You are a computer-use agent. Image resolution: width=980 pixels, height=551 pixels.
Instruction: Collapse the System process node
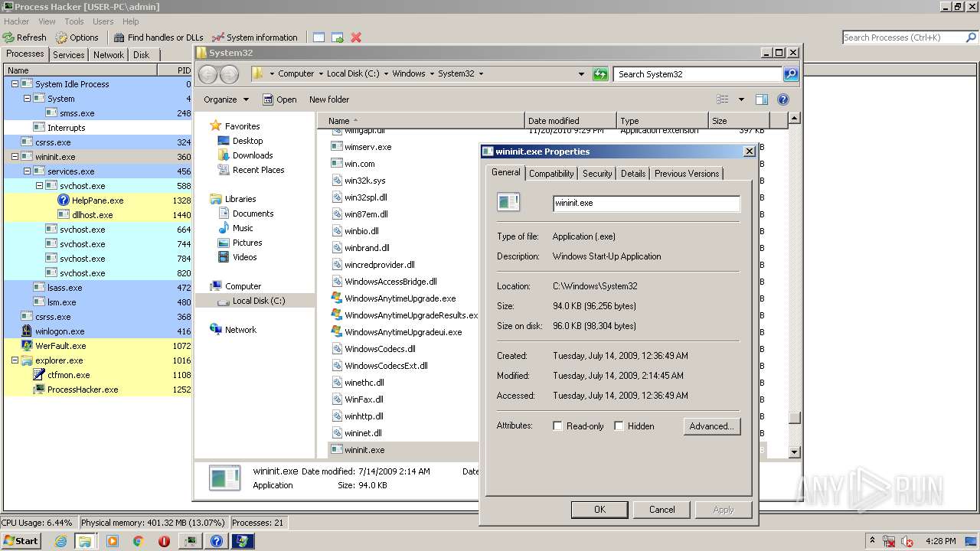click(x=27, y=99)
